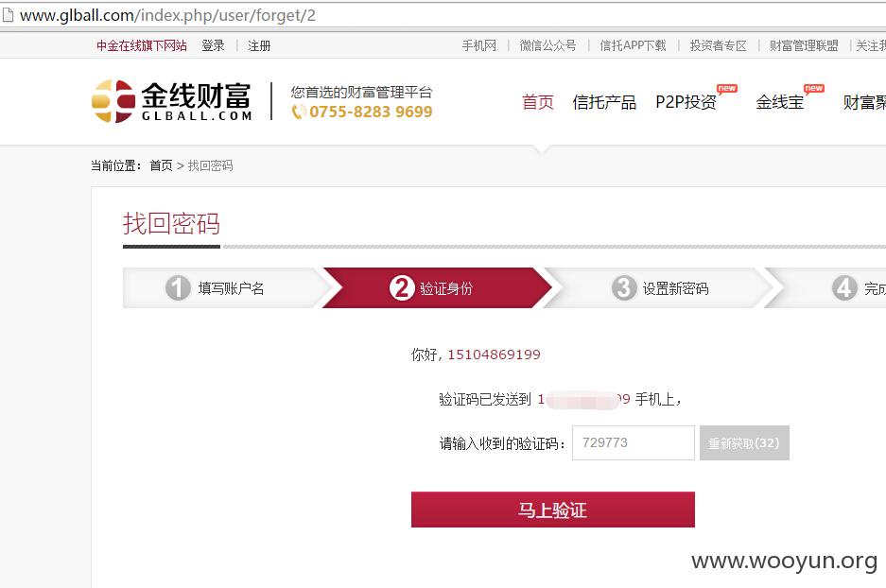Click the step 1 circle 填写账户名
The height and width of the screenshot is (588, 886).
(x=178, y=288)
